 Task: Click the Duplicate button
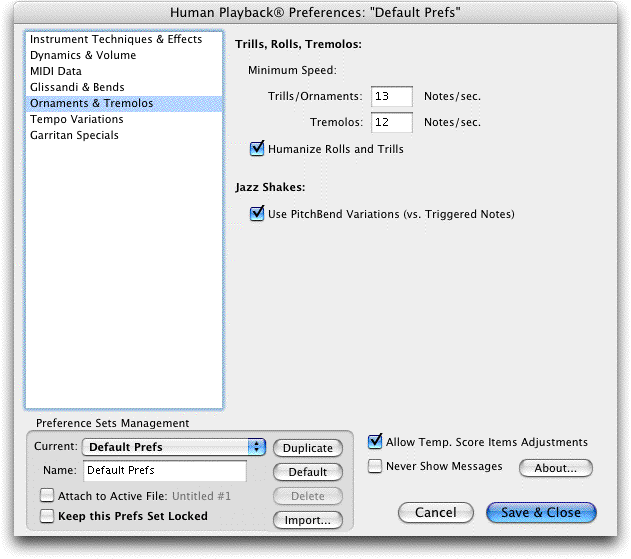click(x=308, y=448)
